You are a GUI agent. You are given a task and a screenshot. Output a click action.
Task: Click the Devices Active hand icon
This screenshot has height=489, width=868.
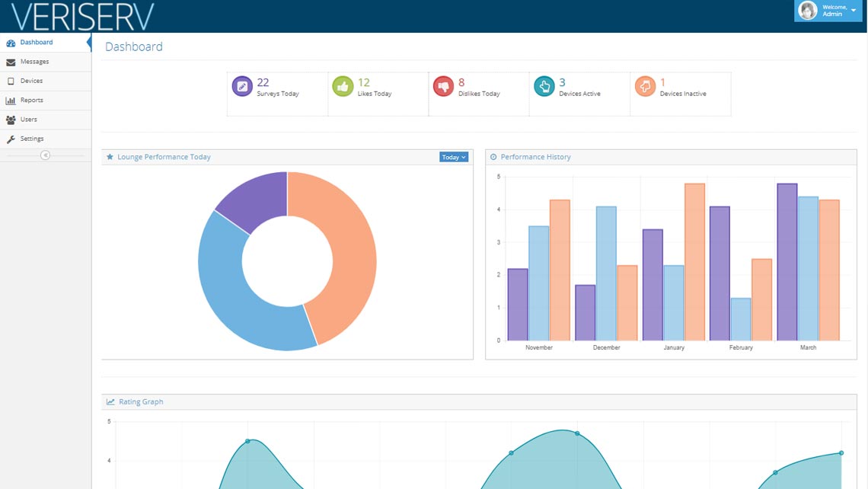pos(544,87)
